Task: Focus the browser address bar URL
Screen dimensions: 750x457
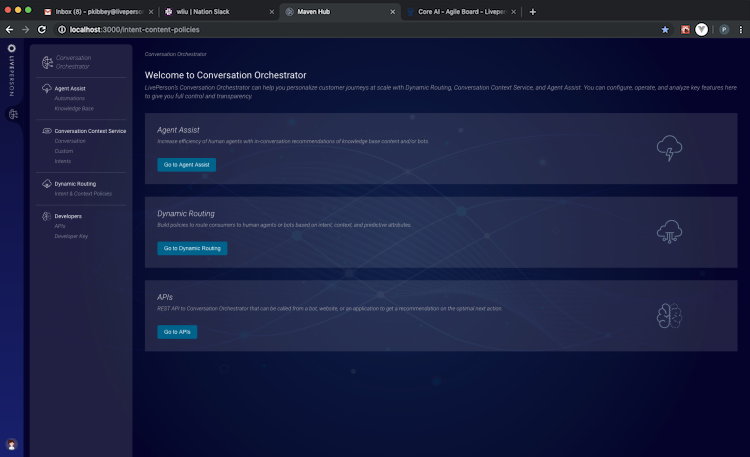Action: coord(134,30)
